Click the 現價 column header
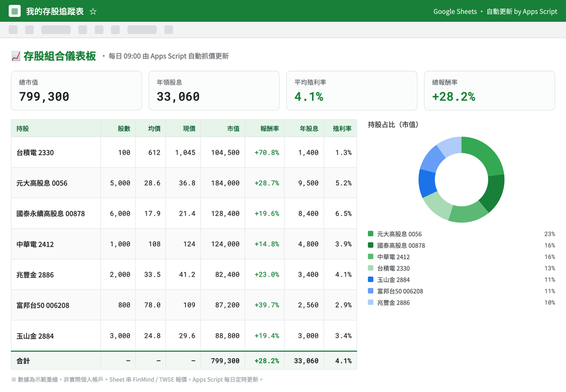 [x=183, y=128]
